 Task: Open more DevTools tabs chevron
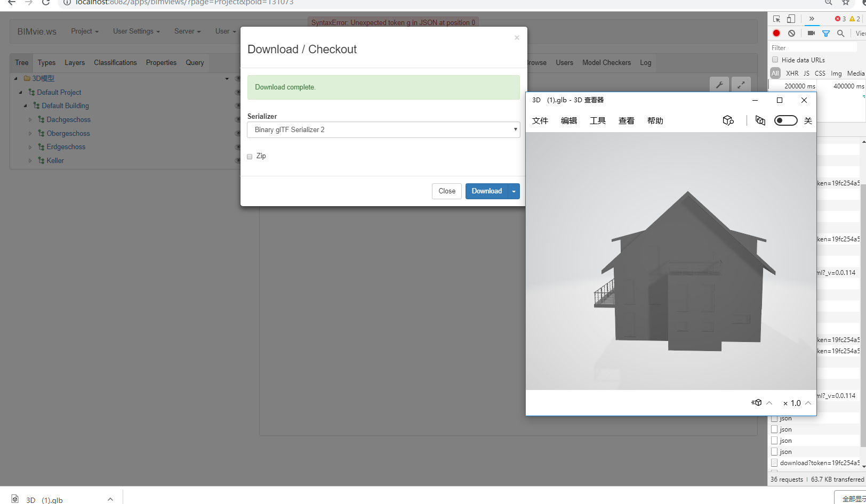(812, 19)
